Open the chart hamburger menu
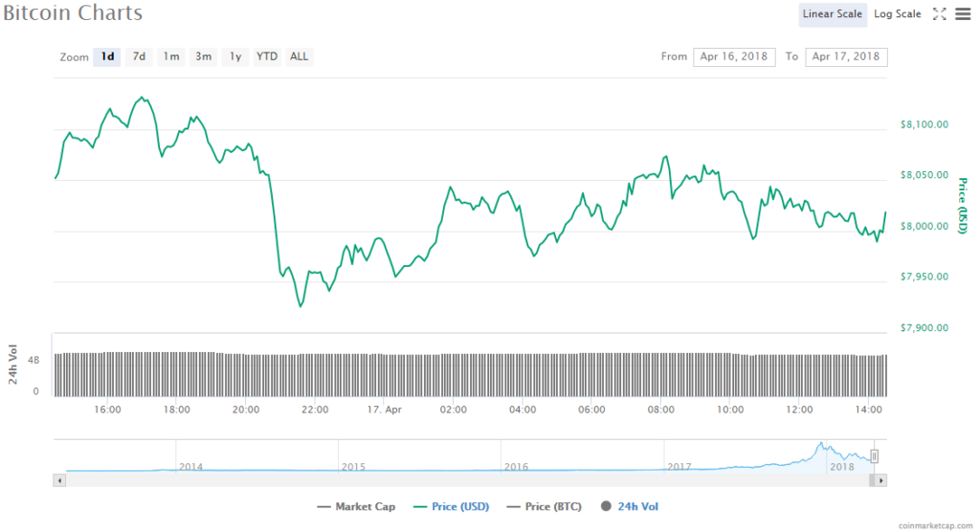 962,13
